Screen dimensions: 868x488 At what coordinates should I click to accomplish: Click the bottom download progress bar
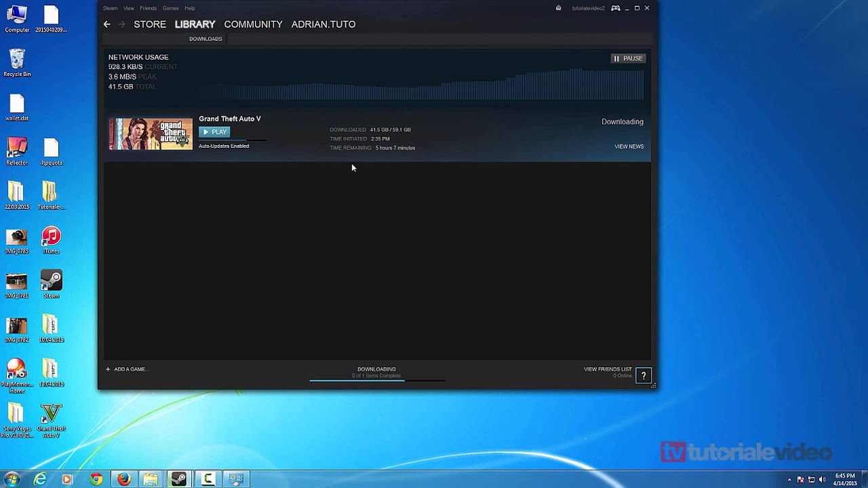(377, 381)
